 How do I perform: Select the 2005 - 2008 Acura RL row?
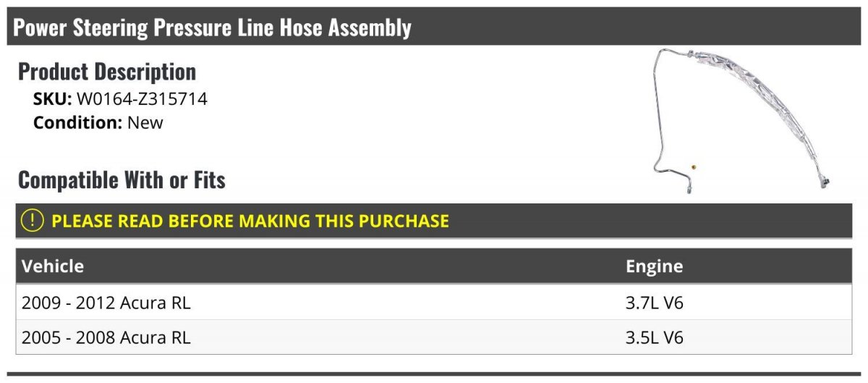106,337
